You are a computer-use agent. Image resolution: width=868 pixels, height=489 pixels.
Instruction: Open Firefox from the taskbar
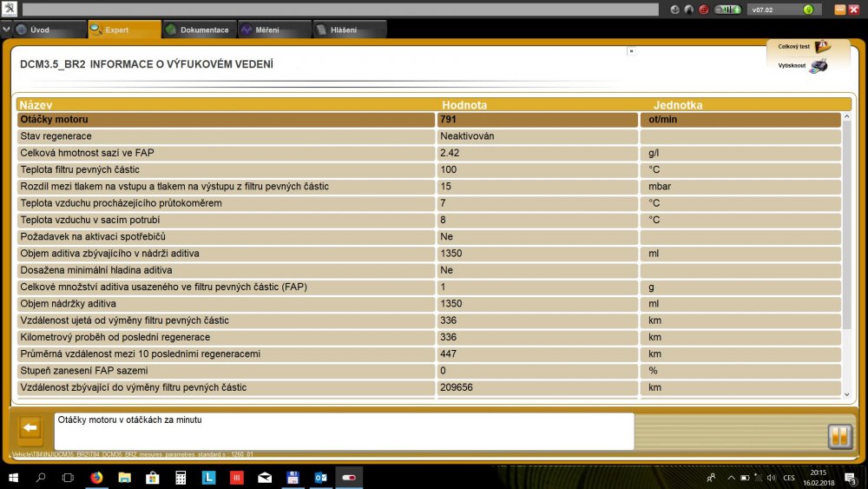pos(96,478)
